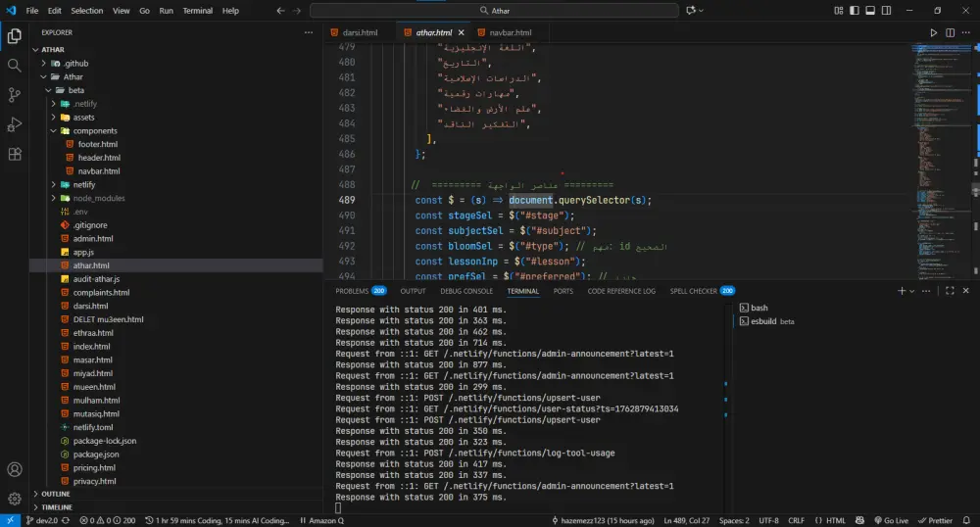This screenshot has height=527, width=980.
Task: Click the Run code play icon
Action: 933,32
